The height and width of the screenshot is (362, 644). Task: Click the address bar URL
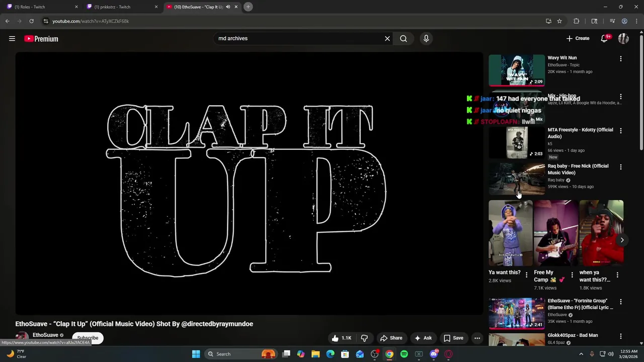(91, 21)
